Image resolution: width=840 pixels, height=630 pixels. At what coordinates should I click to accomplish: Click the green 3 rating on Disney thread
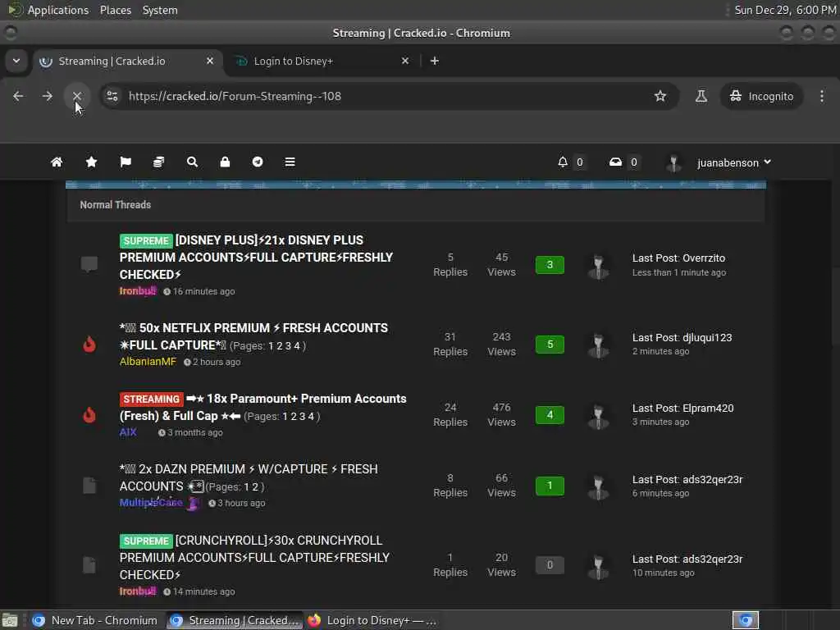pos(550,265)
